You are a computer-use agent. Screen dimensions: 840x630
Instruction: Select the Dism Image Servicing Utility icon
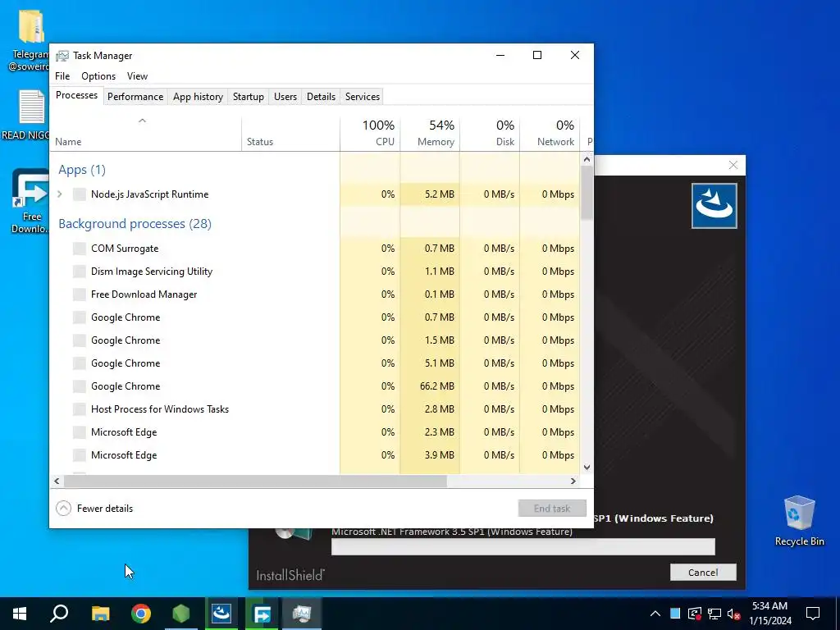click(80, 271)
